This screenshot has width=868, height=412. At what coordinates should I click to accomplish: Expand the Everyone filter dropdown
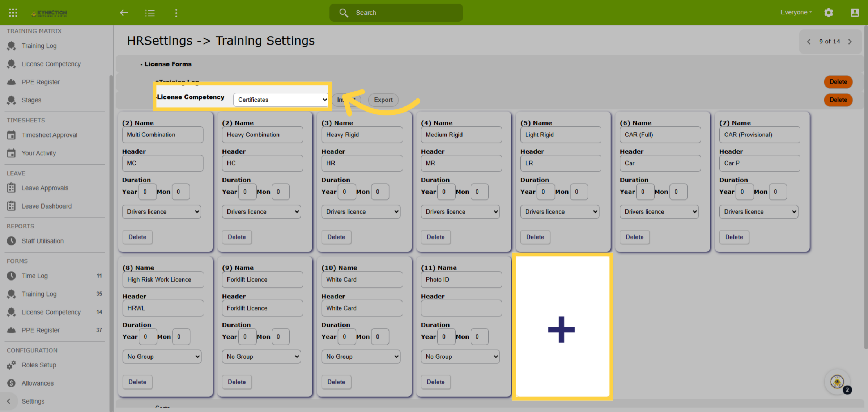[796, 12]
